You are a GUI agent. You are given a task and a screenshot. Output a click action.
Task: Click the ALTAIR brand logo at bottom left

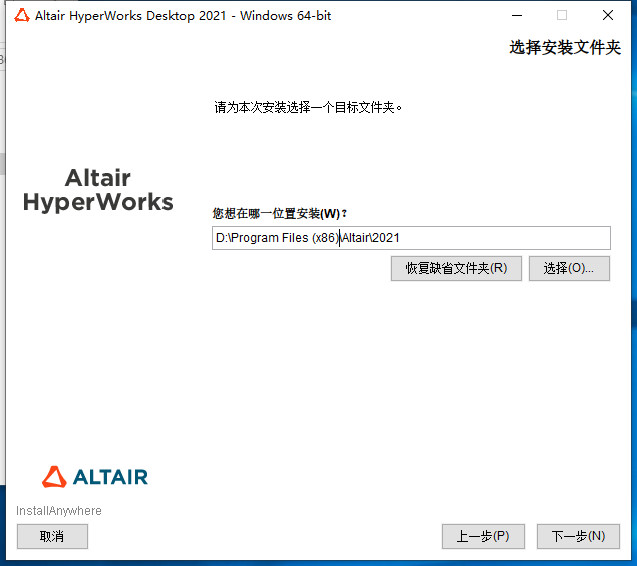pos(95,477)
